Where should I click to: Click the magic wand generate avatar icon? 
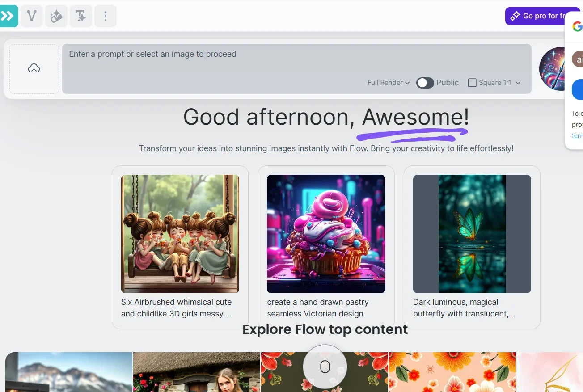[553, 69]
